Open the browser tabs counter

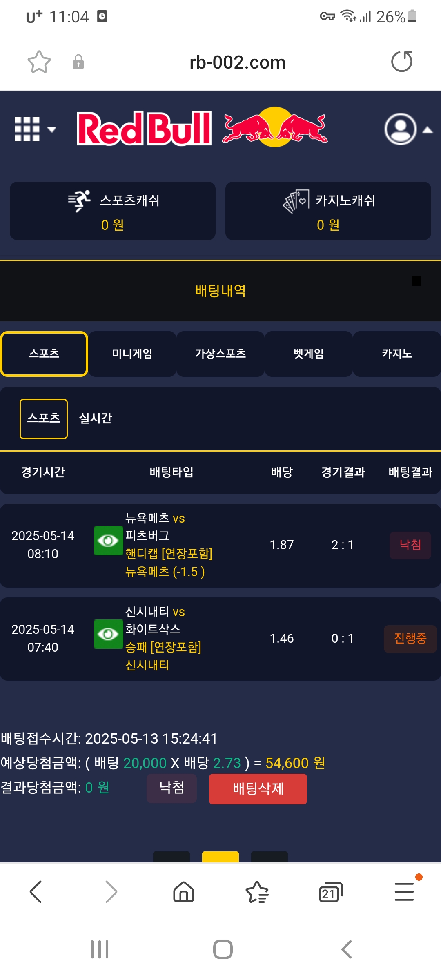[330, 892]
